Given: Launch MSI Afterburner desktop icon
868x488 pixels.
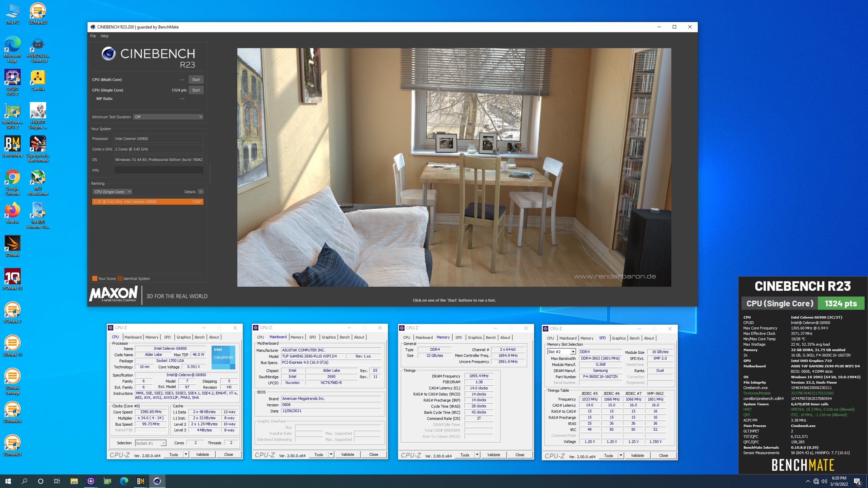Looking at the screenshot, I should click(x=38, y=182).
